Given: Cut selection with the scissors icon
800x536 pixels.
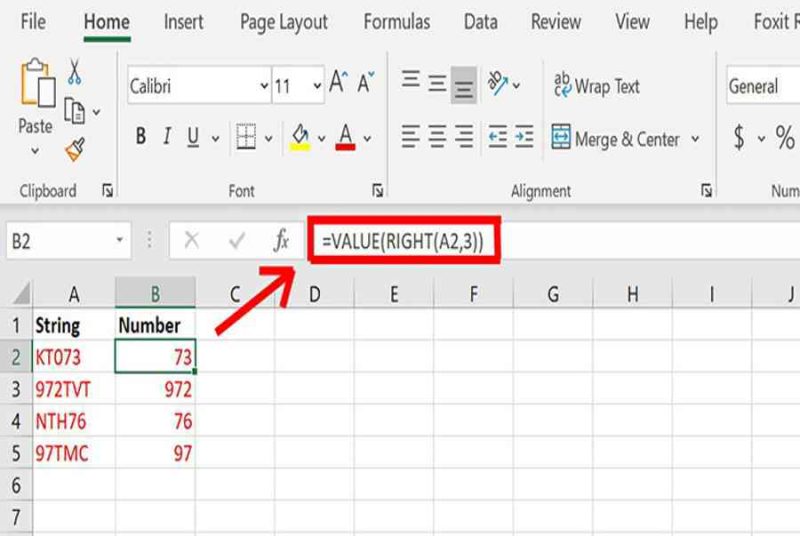Looking at the screenshot, I should [x=74, y=71].
